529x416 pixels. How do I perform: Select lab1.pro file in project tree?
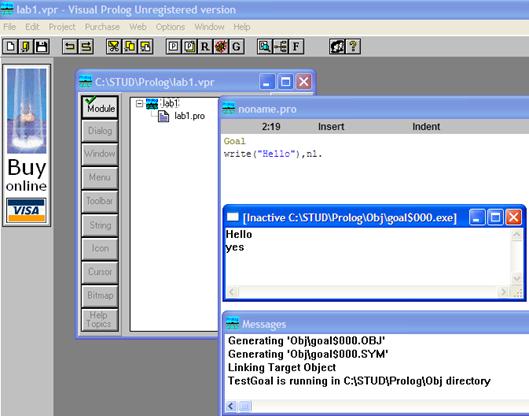[189, 116]
